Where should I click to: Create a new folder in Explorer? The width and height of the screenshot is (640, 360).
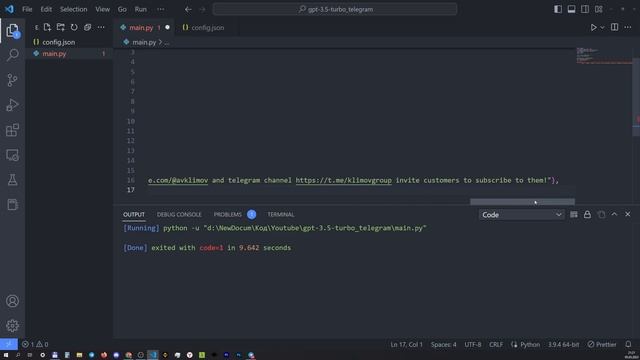[61, 27]
